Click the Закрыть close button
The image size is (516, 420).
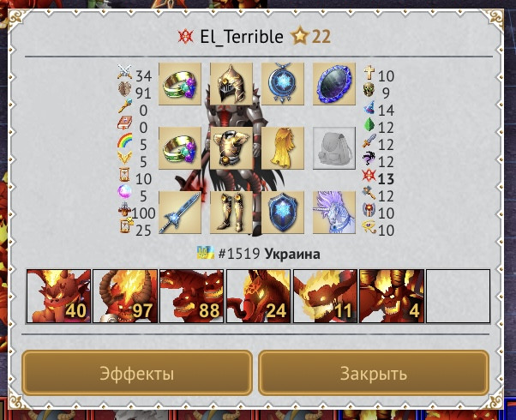point(374,373)
